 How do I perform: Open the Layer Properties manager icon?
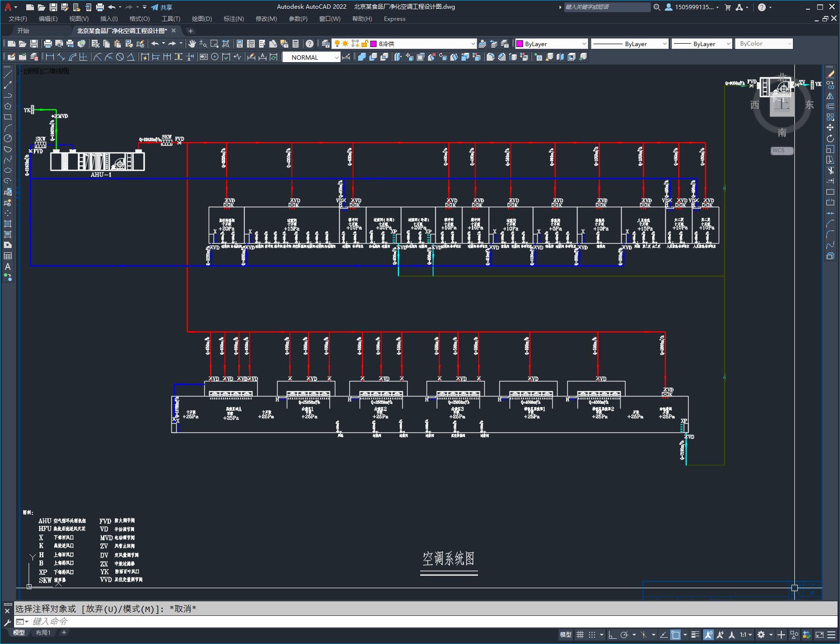click(326, 44)
